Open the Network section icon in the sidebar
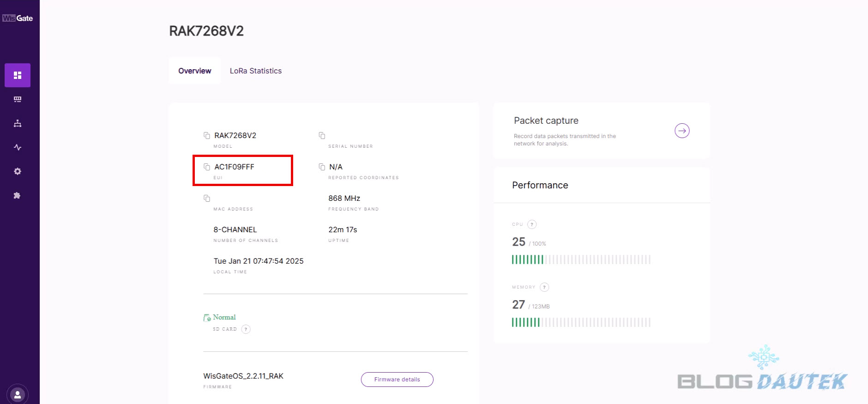The width and height of the screenshot is (868, 404). (18, 123)
